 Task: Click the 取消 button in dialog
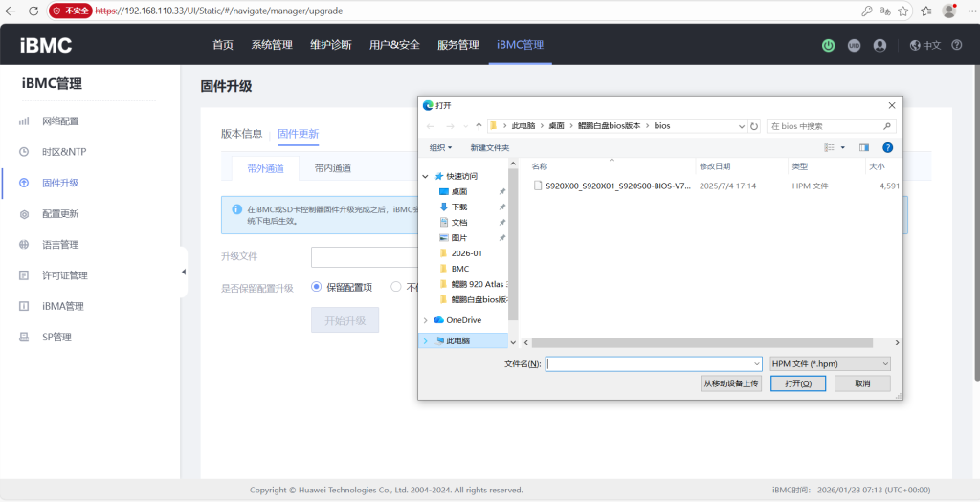click(x=862, y=383)
